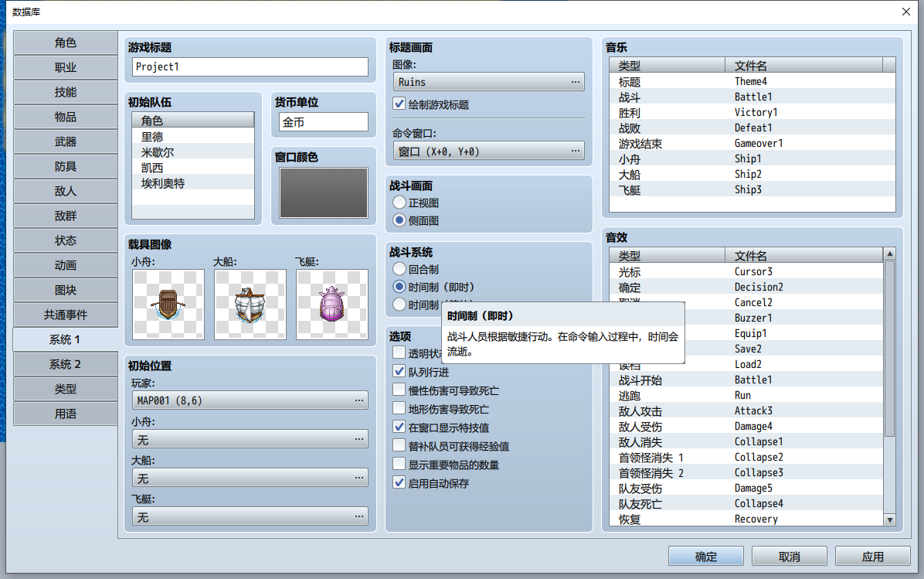Select the 正视图 battle view option

pos(399,203)
